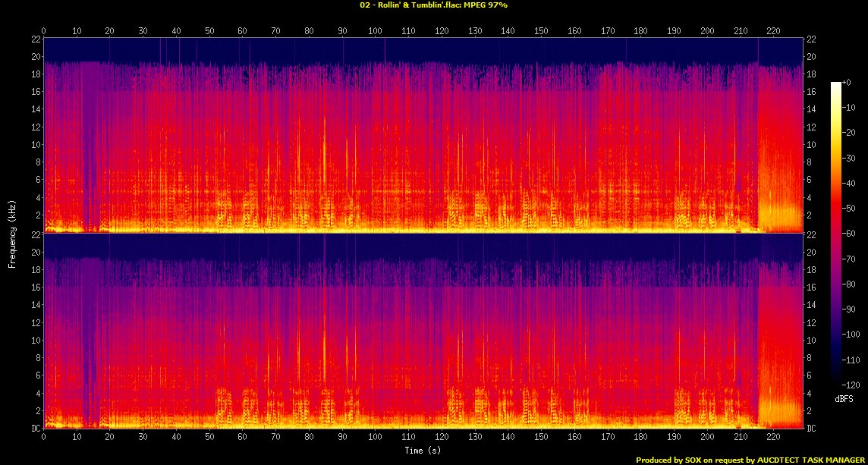
Task: Click the 'DC' label at bottom-left of the frequency axis
Action: [33, 428]
